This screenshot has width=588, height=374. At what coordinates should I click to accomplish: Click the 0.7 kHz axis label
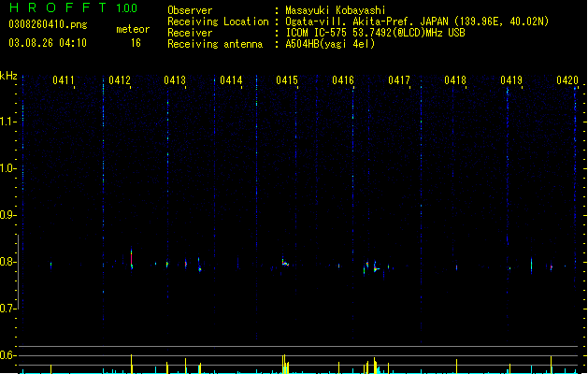coord(7,309)
